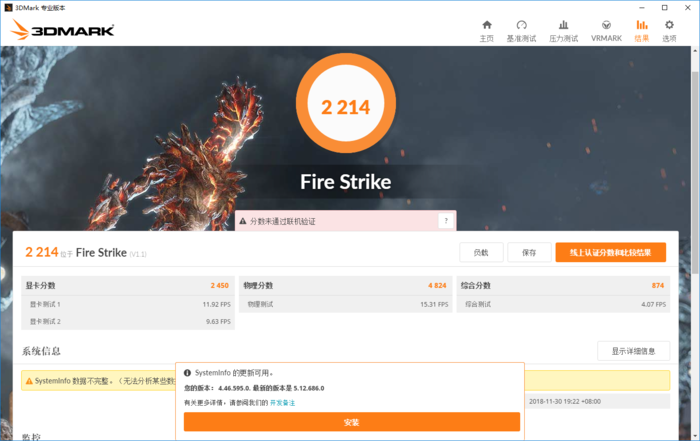Click the date 2018-11-30 19:22 +08:00
700x441 pixels.
pyautogui.click(x=565, y=401)
